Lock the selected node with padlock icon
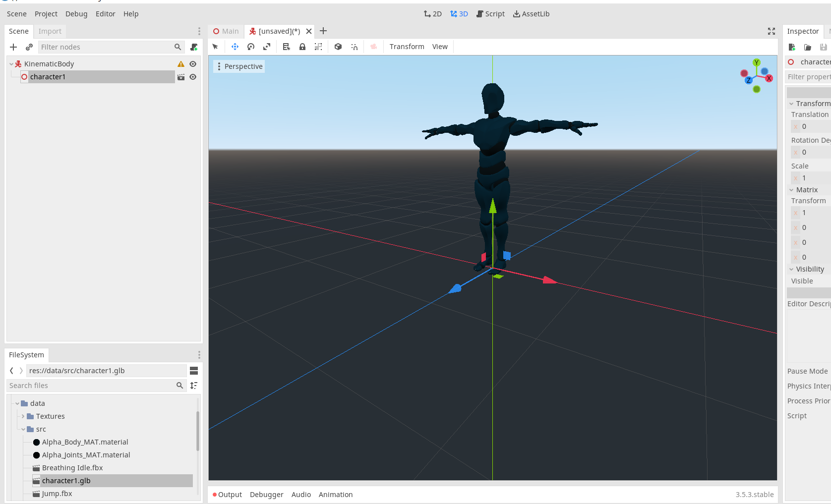The width and height of the screenshot is (831, 504). (302, 47)
